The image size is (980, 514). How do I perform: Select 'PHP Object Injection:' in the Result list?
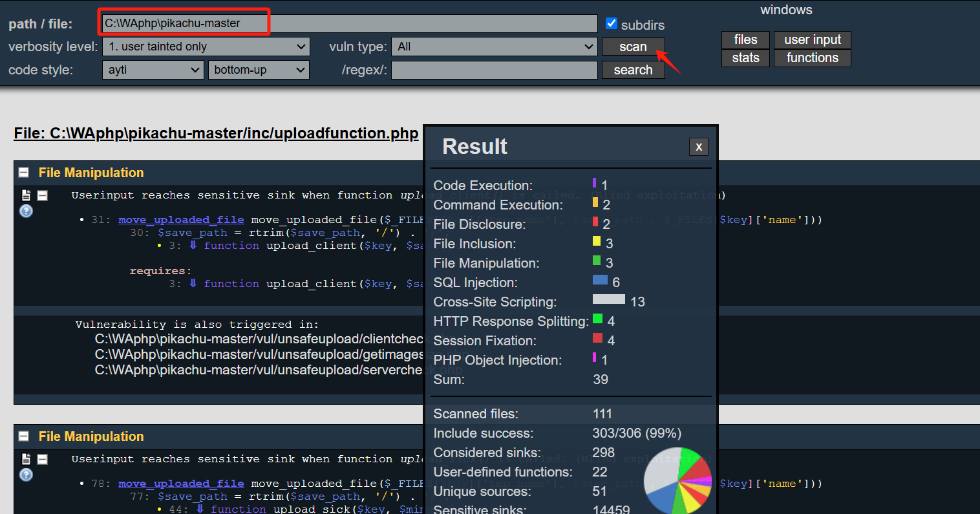click(x=498, y=360)
